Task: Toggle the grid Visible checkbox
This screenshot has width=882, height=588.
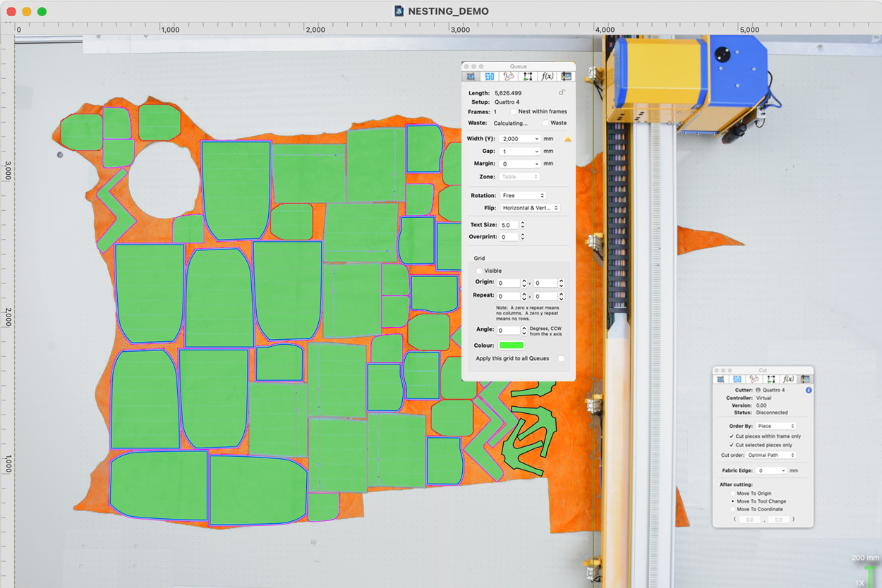Action: pos(480,271)
